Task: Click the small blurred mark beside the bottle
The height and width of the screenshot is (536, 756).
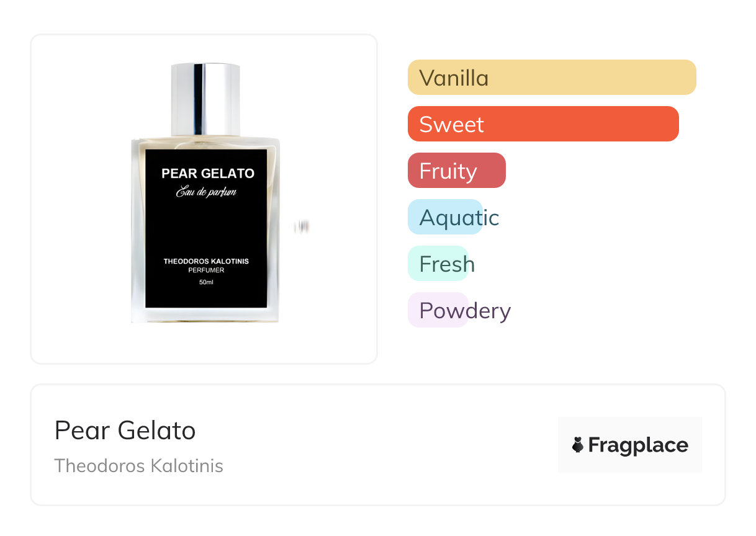Action: click(x=302, y=226)
